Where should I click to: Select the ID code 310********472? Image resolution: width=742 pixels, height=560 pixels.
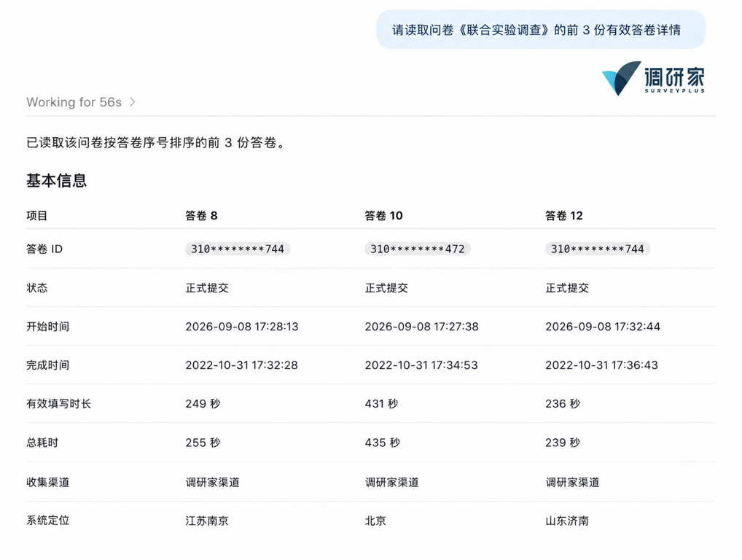[418, 249]
